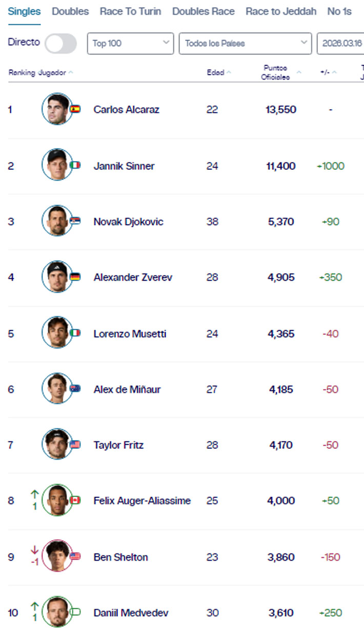Click Ben Shelton's player thumbnail

click(x=57, y=556)
